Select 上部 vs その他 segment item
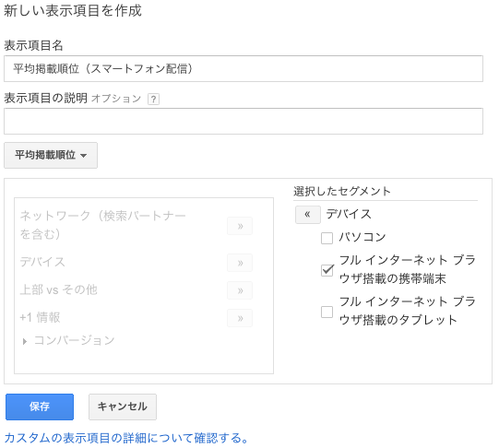Image resolution: width=499 pixels, height=448 pixels. (x=58, y=290)
